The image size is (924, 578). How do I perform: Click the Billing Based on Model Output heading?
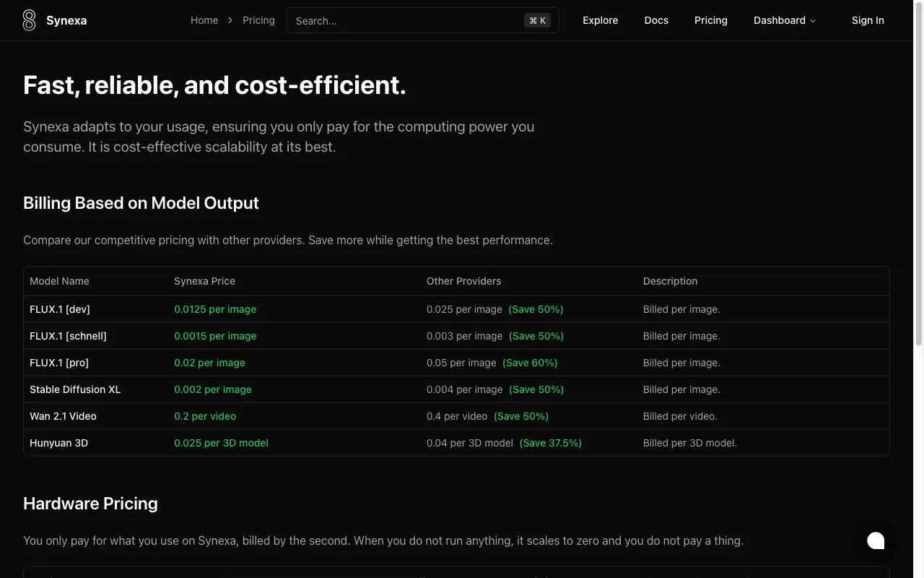[141, 203]
